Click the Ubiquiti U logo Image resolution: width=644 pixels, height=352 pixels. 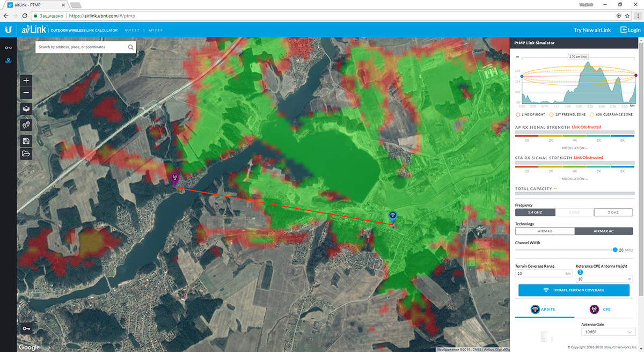click(x=9, y=30)
